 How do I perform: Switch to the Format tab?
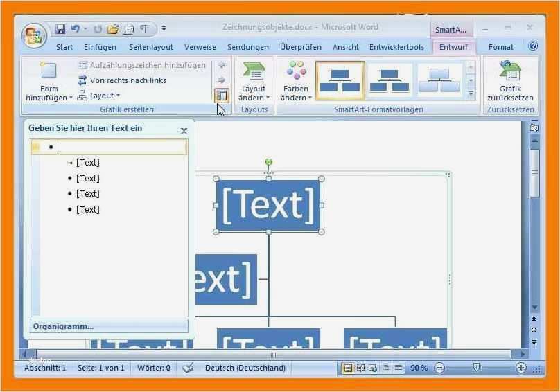500,47
